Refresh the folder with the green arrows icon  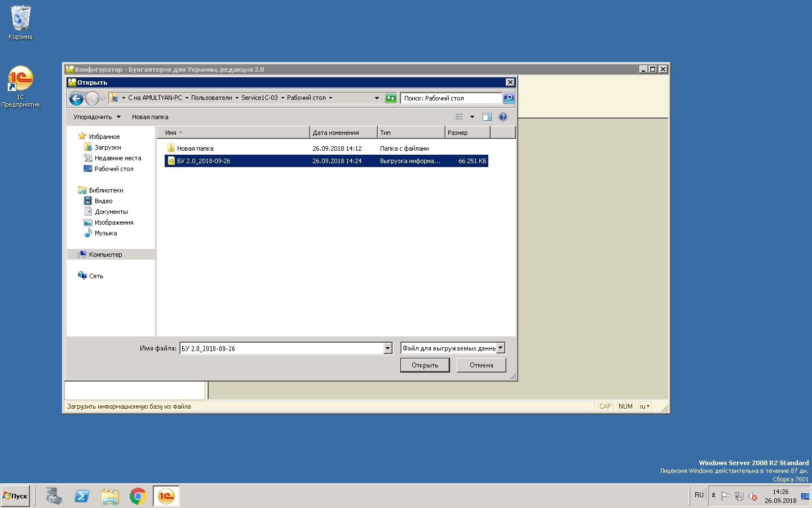(391, 98)
